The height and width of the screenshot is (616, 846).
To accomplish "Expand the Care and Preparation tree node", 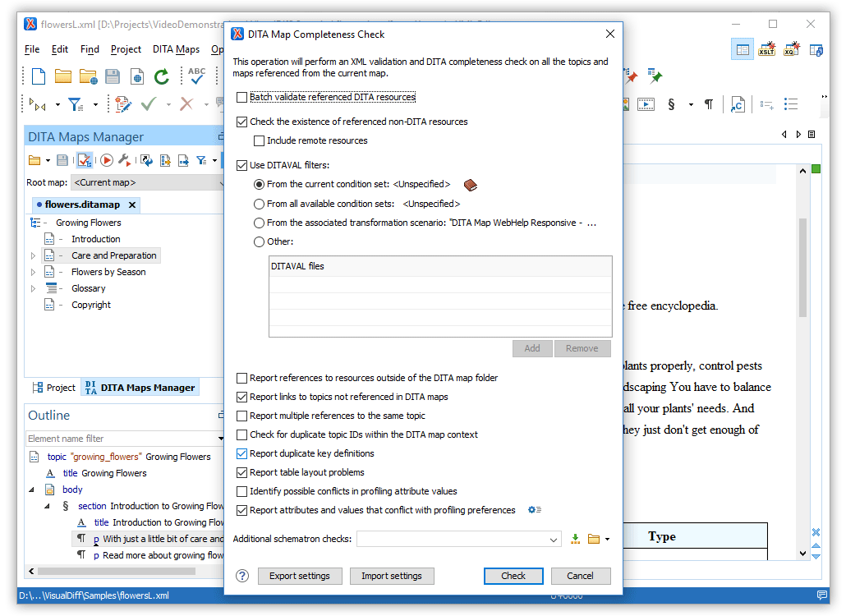I will pos(33,255).
